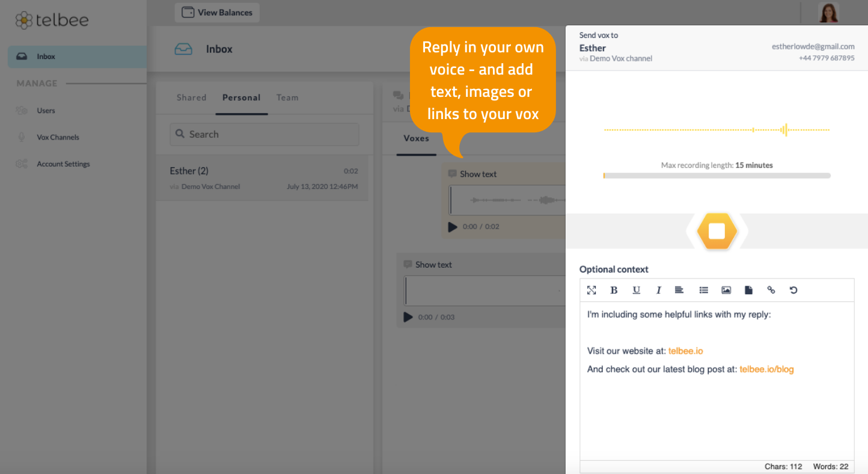Open Vox Channels in the sidebar

(58, 137)
